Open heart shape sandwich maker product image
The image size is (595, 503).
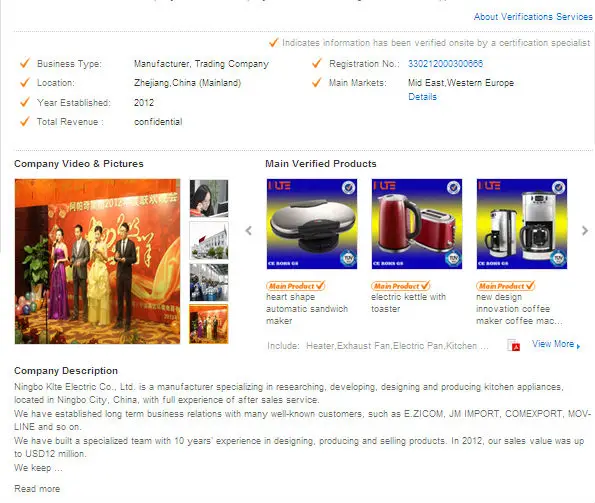click(x=312, y=224)
